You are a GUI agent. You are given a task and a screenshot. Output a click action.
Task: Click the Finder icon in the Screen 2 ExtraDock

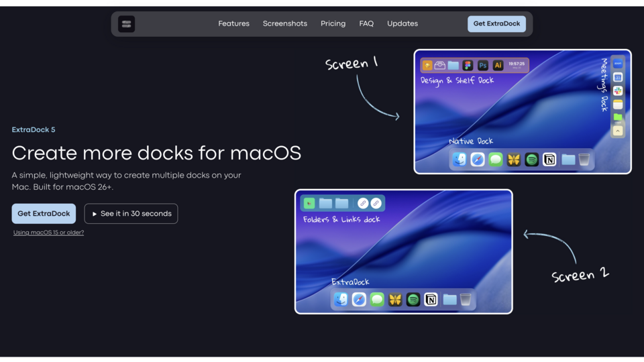341,299
